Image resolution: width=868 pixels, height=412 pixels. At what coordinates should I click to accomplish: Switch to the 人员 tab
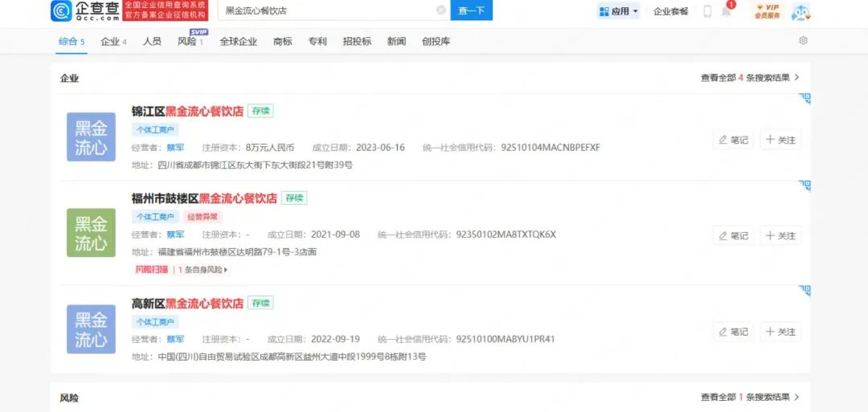pyautogui.click(x=152, y=42)
